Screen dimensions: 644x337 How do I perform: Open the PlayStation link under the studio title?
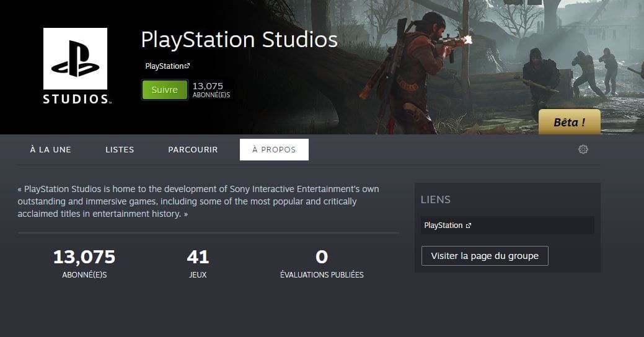pos(167,66)
